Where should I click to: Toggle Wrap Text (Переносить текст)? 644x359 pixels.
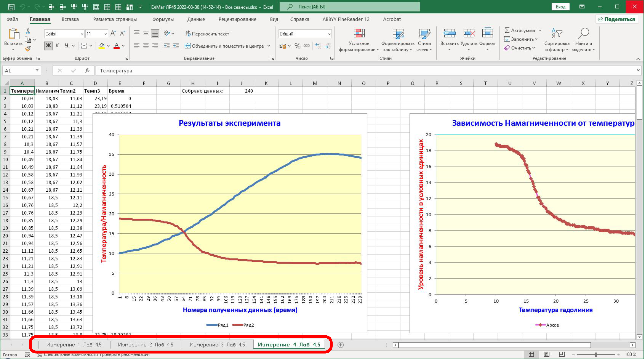[x=207, y=34]
